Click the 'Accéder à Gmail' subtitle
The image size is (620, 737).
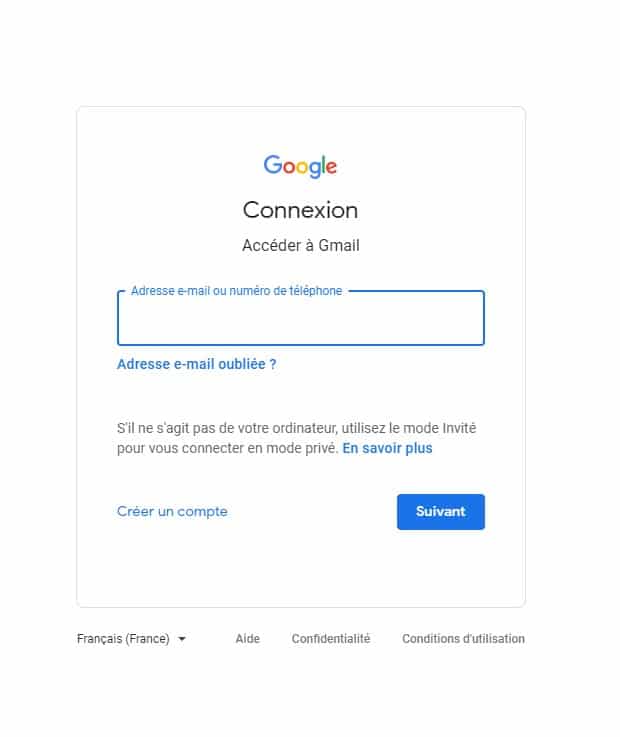(300, 245)
